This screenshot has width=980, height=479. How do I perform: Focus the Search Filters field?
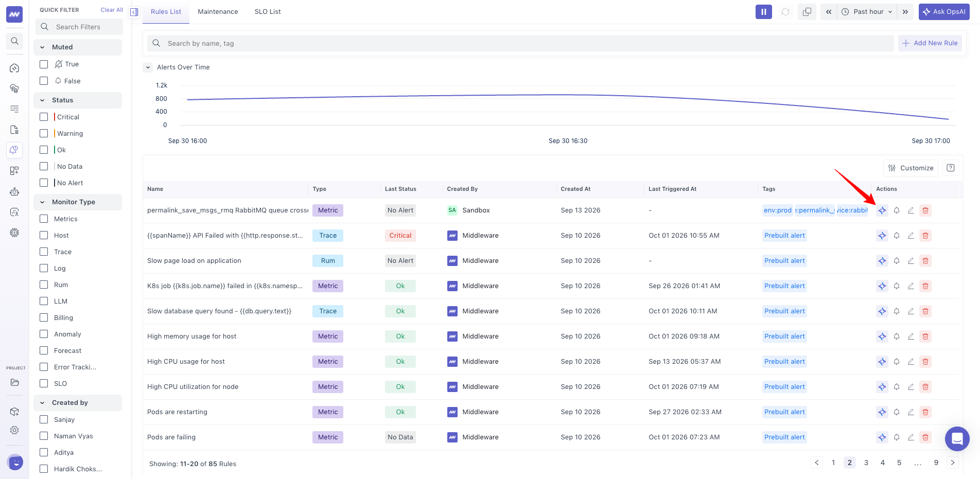pyautogui.click(x=79, y=27)
